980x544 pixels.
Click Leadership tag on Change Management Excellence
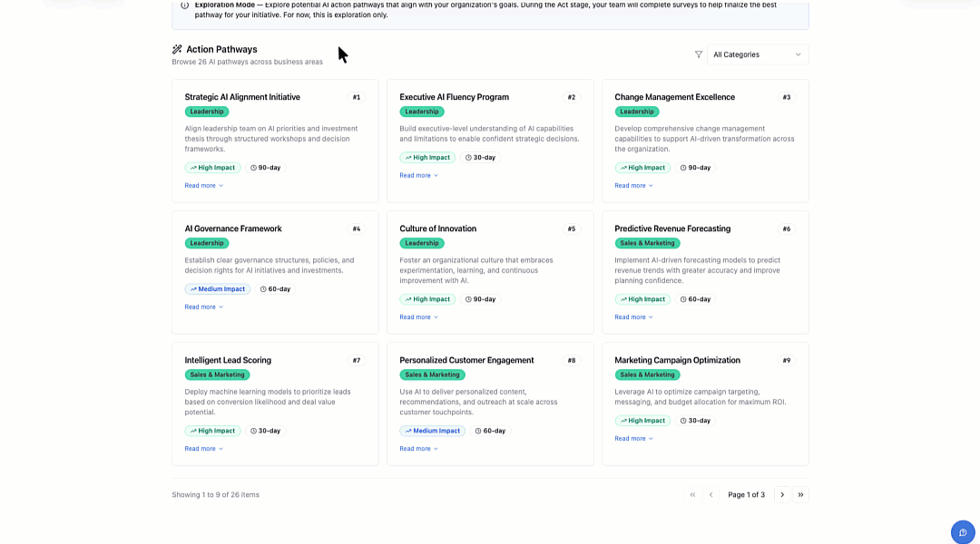coord(637,112)
